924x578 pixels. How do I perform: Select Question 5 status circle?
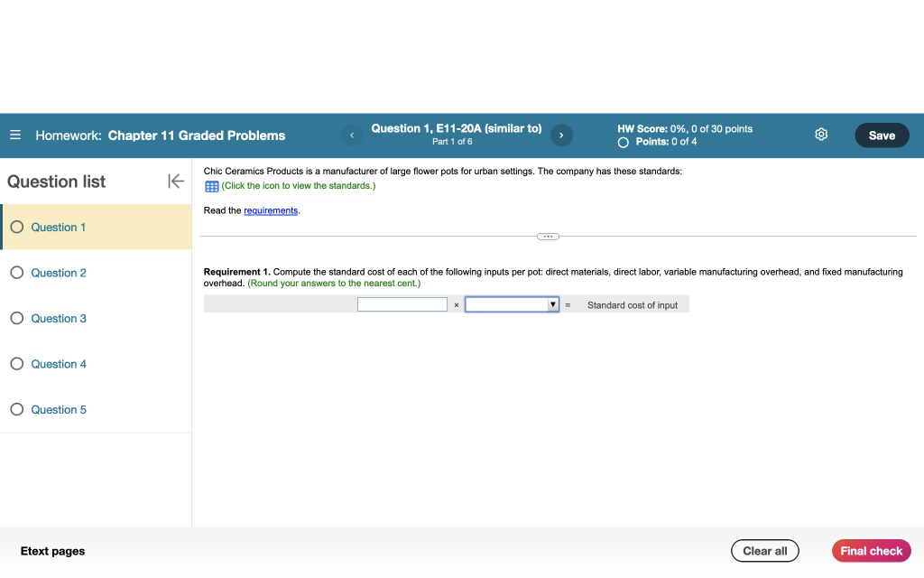(17, 409)
